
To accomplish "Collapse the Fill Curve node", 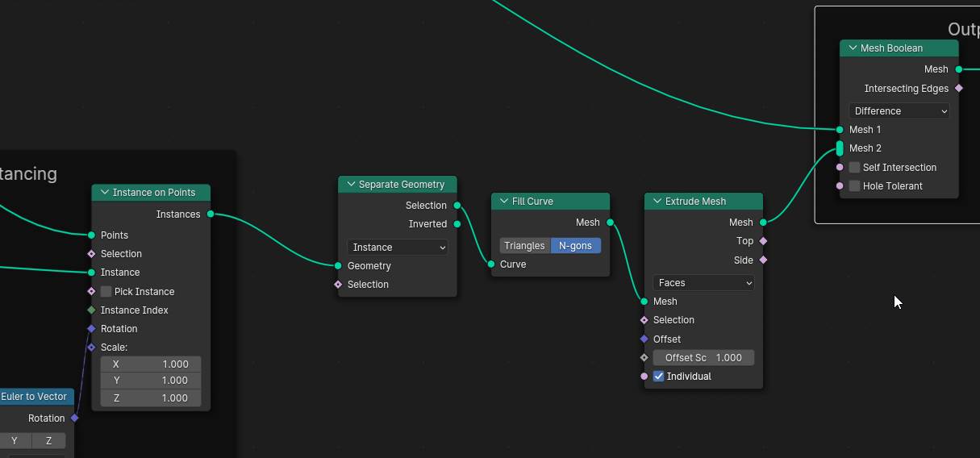I will click(x=504, y=202).
